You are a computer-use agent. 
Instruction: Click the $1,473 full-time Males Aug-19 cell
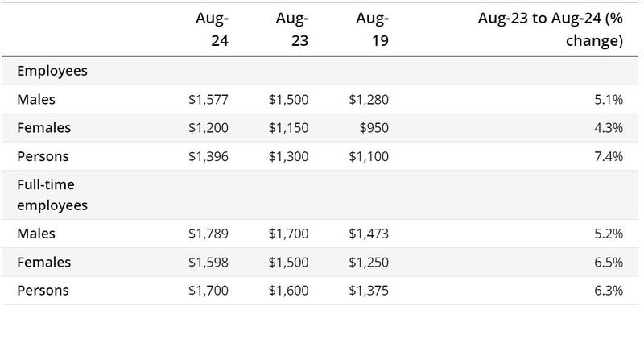point(369,234)
